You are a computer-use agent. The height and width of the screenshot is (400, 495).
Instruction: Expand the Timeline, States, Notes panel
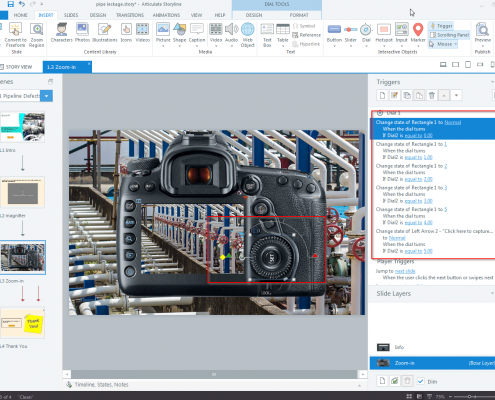(359, 385)
